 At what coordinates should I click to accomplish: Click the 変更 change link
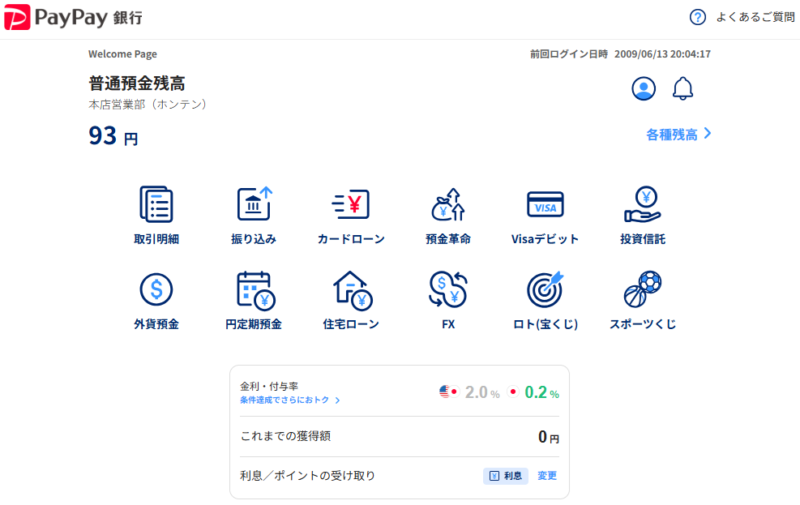point(547,476)
